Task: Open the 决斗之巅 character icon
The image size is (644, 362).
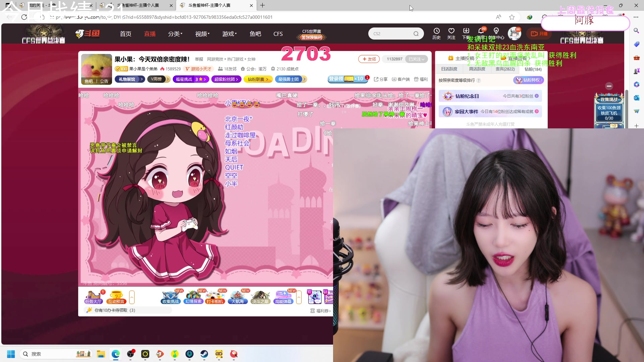Action: (x=261, y=297)
